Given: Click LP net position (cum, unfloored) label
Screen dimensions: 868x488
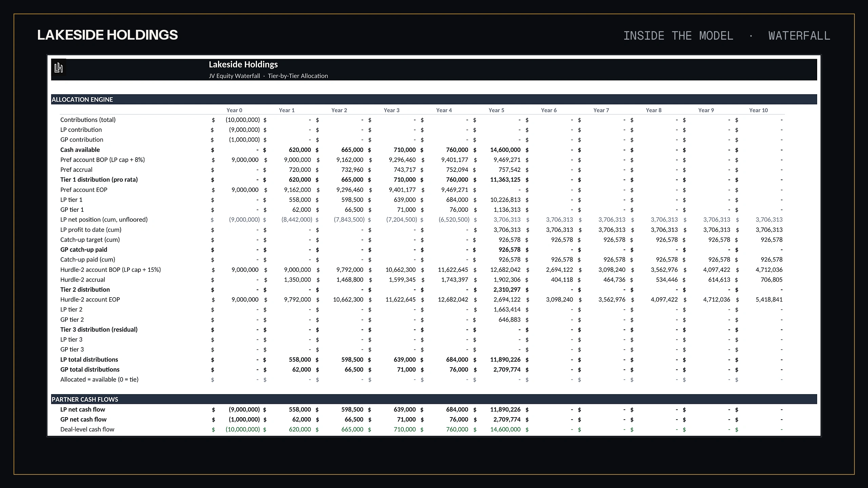Looking at the screenshot, I should tap(104, 220).
